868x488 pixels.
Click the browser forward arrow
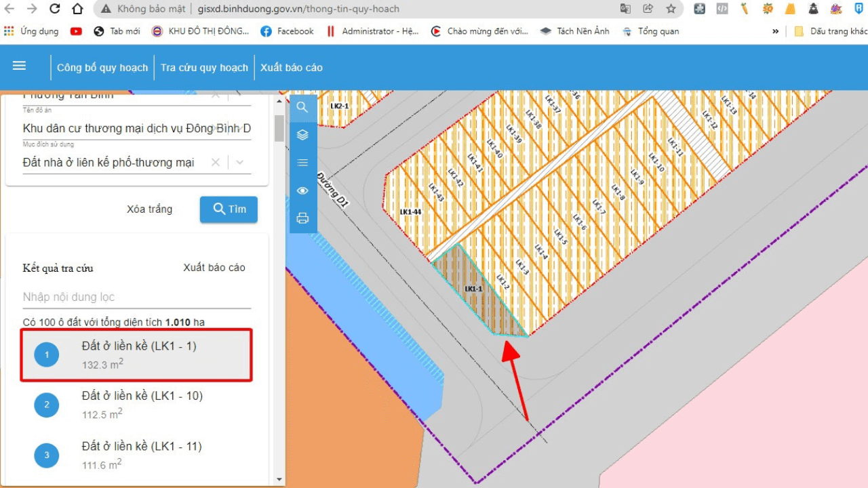pos(32,9)
